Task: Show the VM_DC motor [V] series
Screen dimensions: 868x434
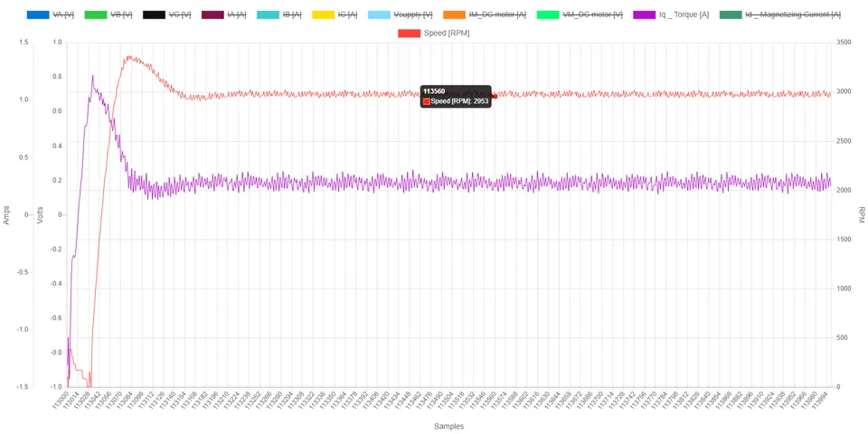Action: pos(580,14)
